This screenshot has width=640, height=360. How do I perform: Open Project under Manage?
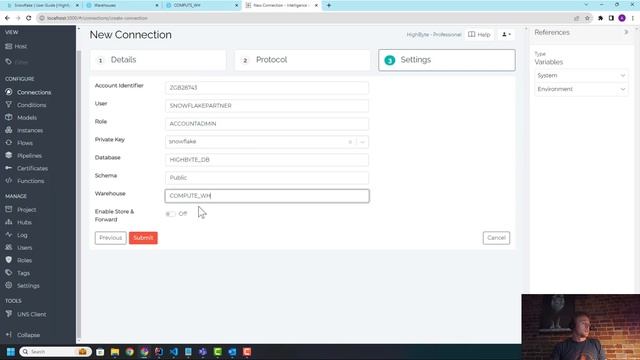[x=21, y=209]
